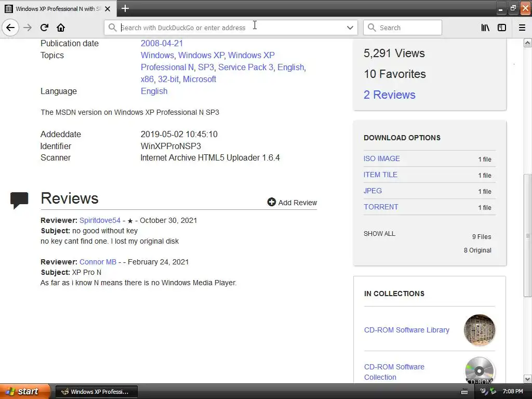Click SHOW ALL download files
532x399 pixels.
tap(379, 234)
